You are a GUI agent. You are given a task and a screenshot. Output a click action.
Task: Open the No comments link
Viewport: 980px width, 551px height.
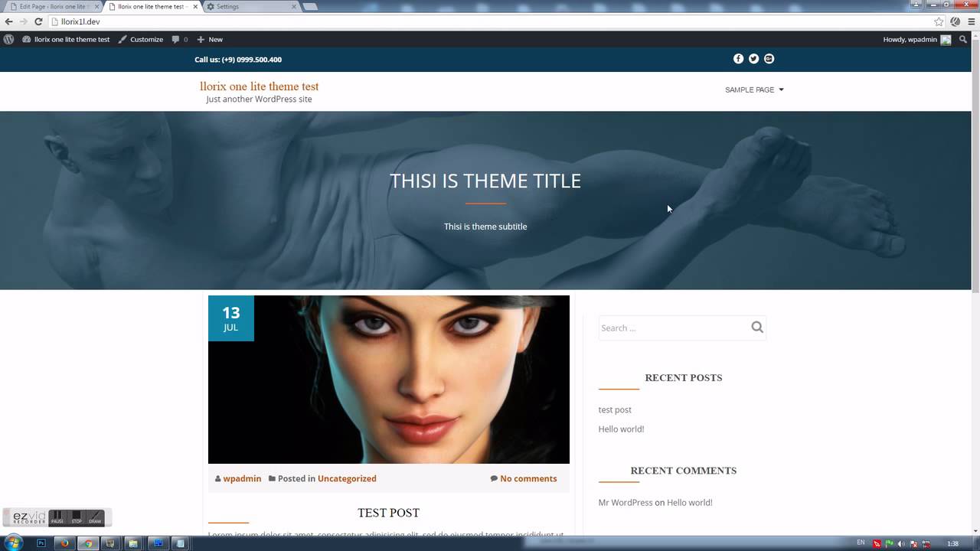click(528, 478)
